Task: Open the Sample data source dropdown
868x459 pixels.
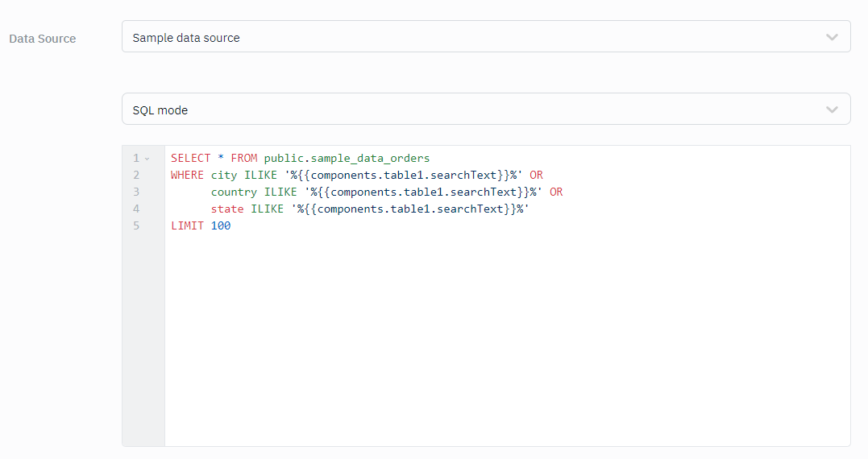Action: [484, 37]
